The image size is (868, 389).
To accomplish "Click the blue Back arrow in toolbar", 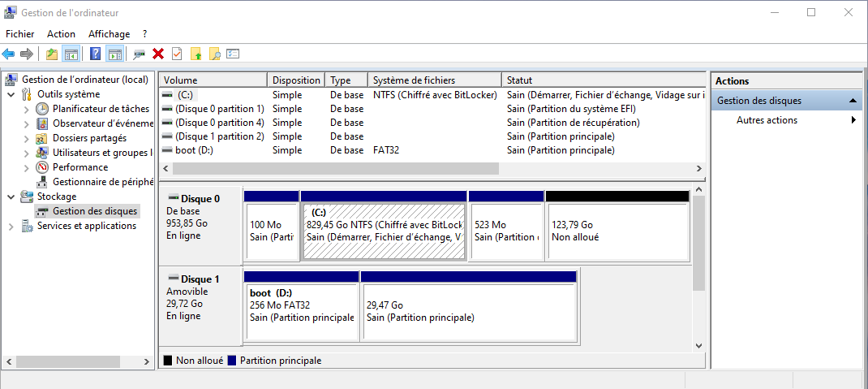I will 8,54.
